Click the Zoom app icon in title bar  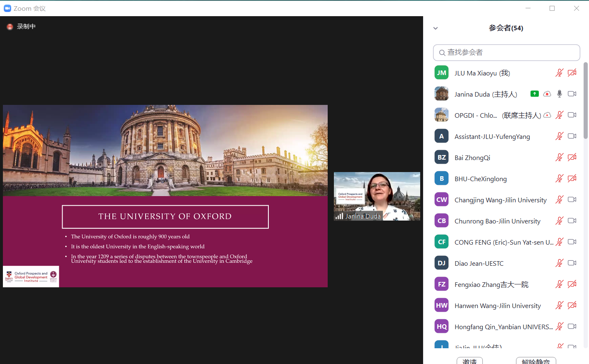[x=7, y=8]
